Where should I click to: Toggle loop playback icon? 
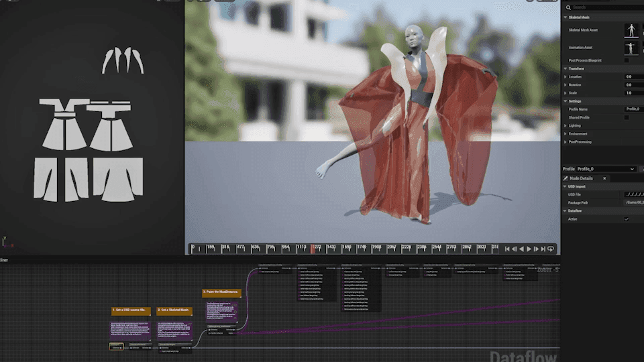(551, 249)
